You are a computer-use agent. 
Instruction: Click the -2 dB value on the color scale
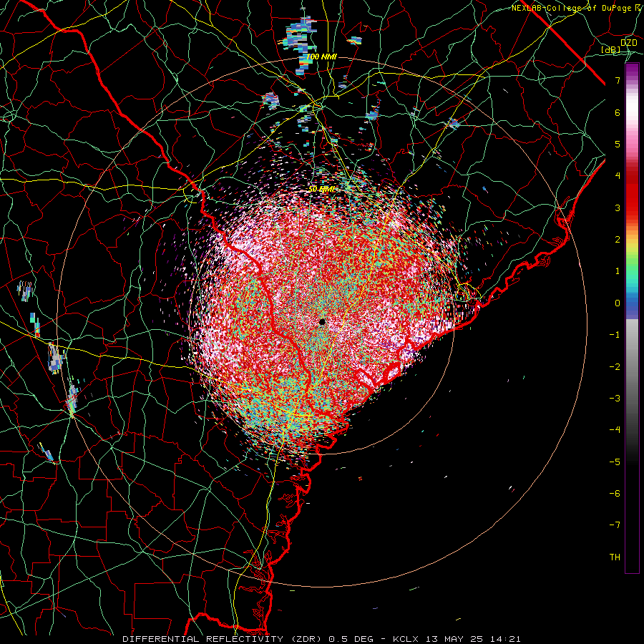pos(615,367)
